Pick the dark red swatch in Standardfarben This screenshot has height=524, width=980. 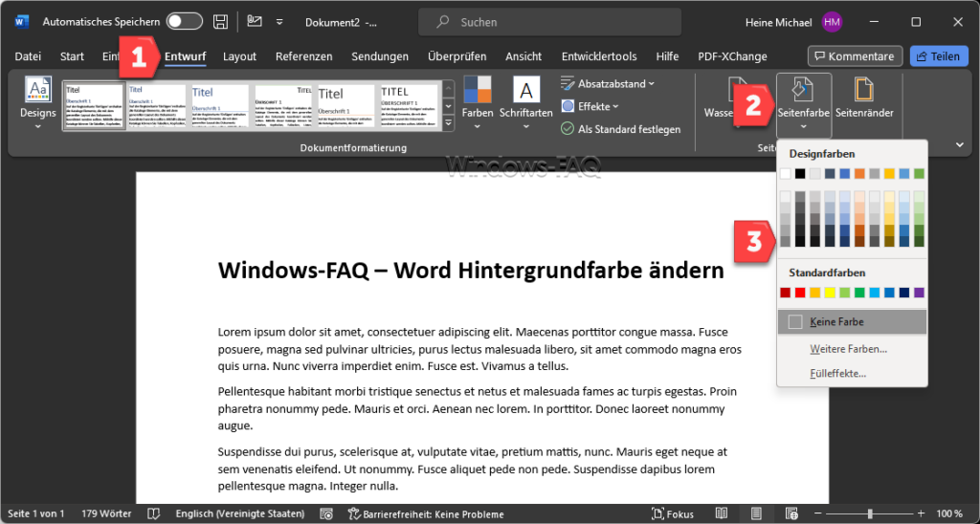point(785,293)
